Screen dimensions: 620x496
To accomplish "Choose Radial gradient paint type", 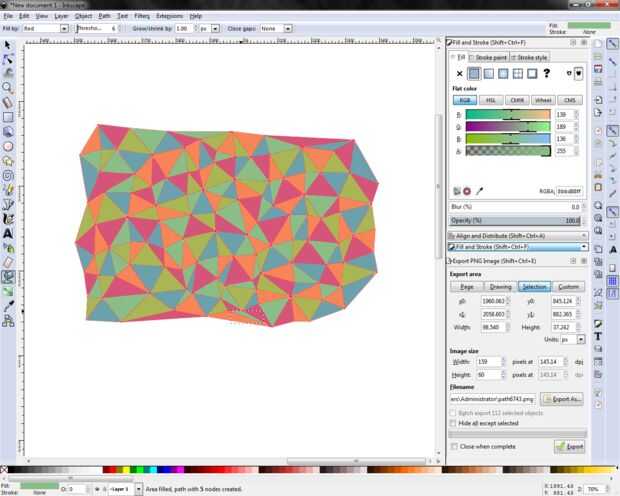I will pyautogui.click(x=503, y=74).
